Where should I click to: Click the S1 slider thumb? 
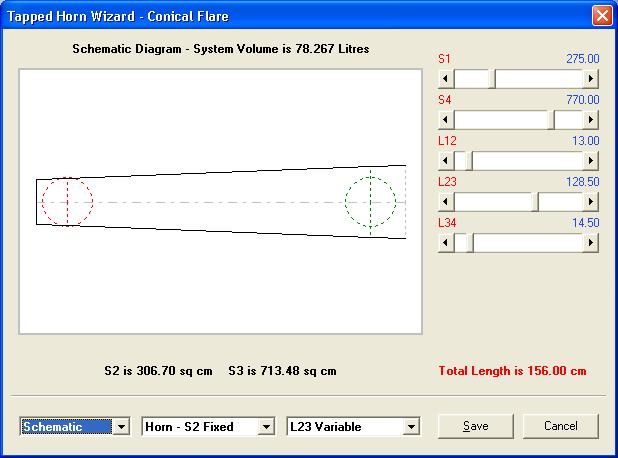[x=492, y=78]
